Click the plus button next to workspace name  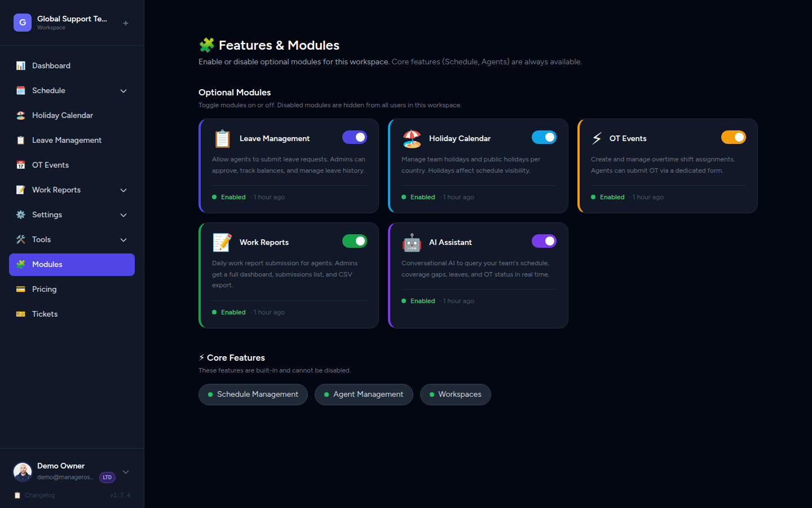(125, 23)
